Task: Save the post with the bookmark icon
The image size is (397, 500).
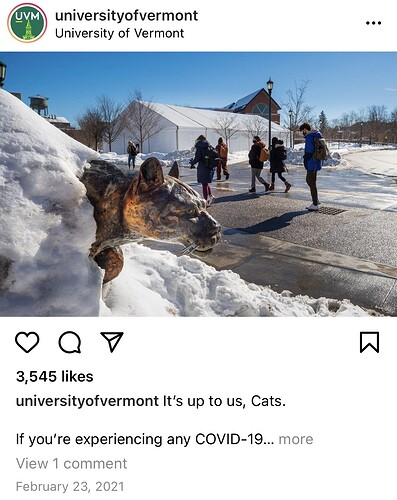Action: pyautogui.click(x=370, y=342)
